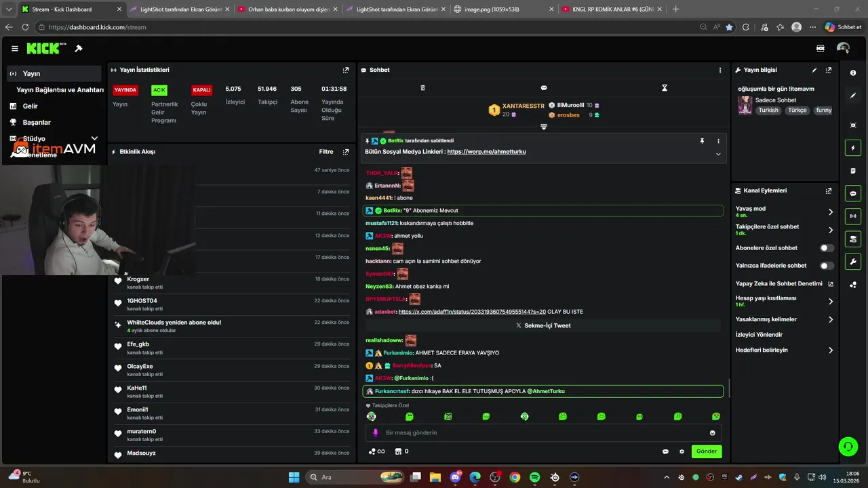Open the Sohbet panel three-dot menu
The height and width of the screenshot is (488, 868).
point(720,70)
